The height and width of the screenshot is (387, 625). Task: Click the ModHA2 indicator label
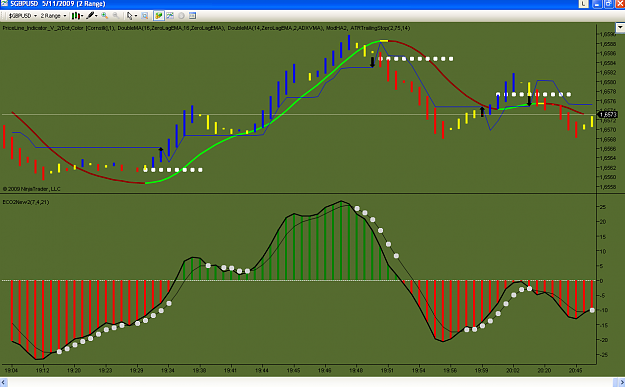coord(336,28)
